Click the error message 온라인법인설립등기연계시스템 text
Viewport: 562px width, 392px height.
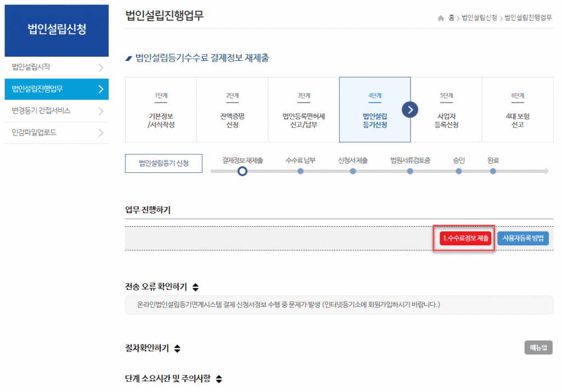tap(289, 305)
